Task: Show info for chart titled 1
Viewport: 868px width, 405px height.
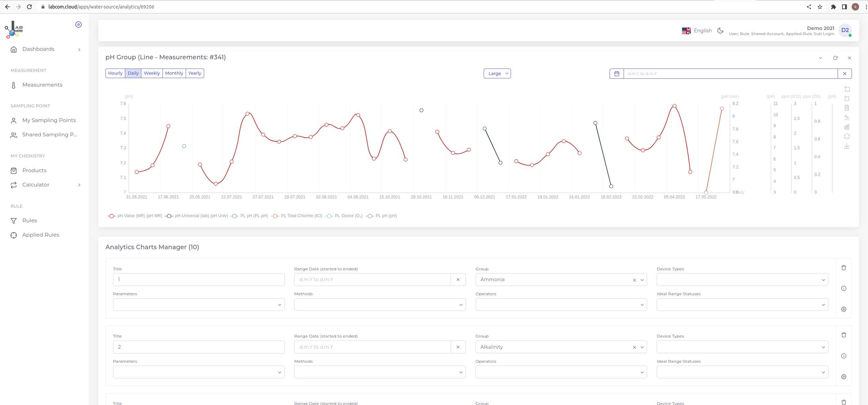Action: [x=844, y=288]
